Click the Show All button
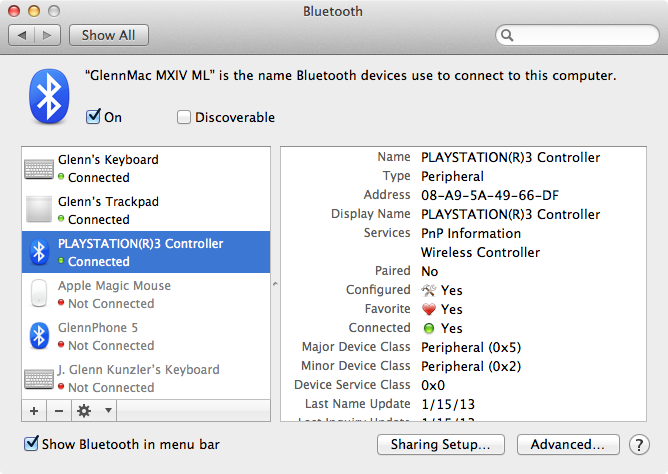Image resolution: width=668 pixels, height=474 pixels. [x=109, y=35]
